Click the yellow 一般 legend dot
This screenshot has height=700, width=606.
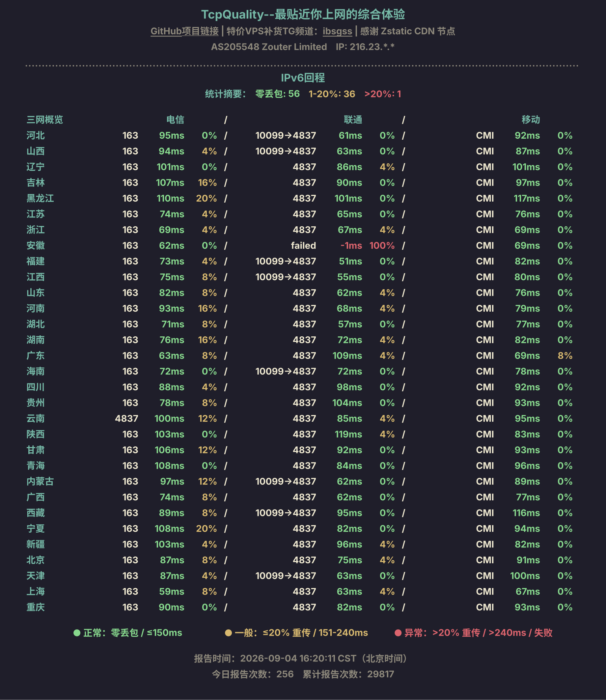click(228, 633)
